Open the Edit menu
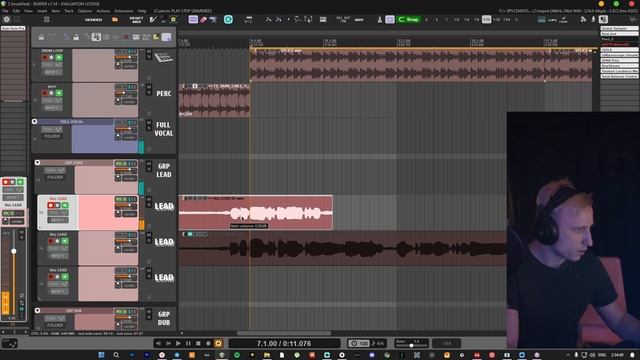640x360 pixels. click(16, 11)
